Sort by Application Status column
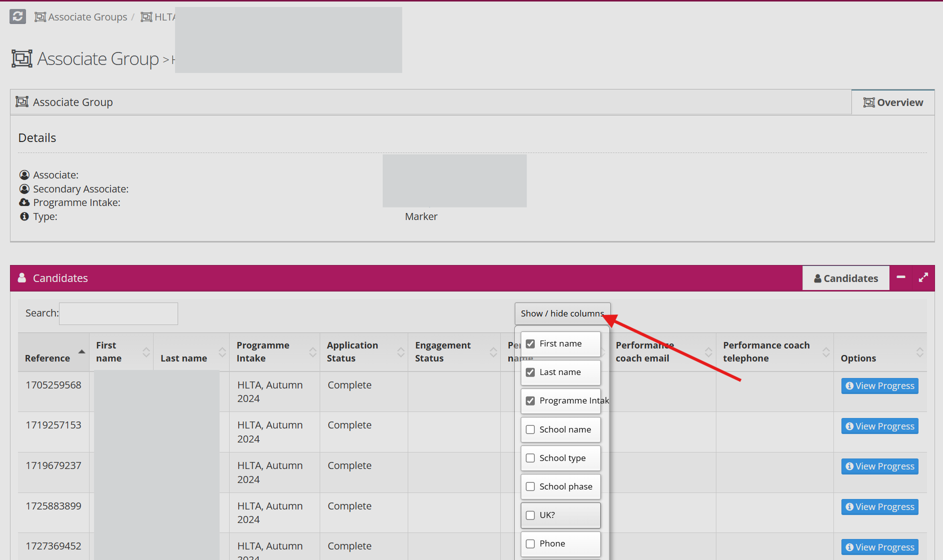 point(364,352)
